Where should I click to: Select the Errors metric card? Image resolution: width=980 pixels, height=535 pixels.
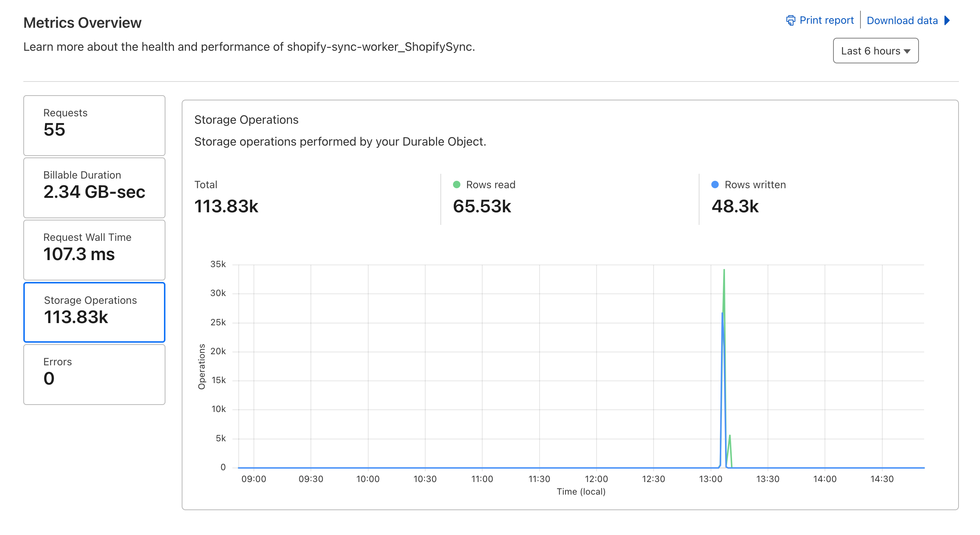tap(94, 374)
